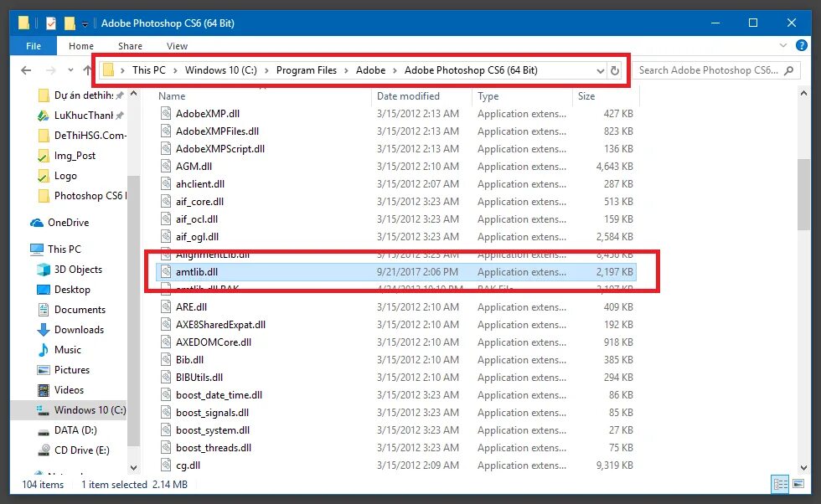
Task: Open the Home ribbon tab
Action: (81, 46)
